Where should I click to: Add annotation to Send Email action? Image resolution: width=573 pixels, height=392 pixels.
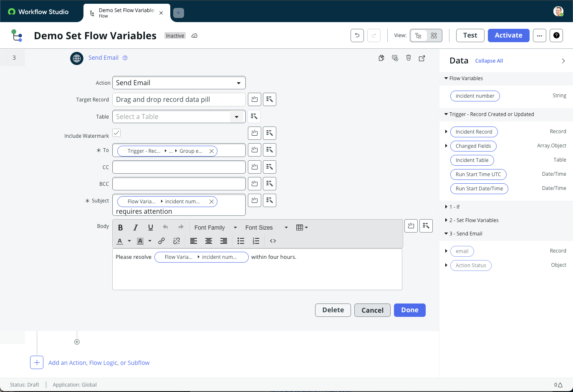395,58
